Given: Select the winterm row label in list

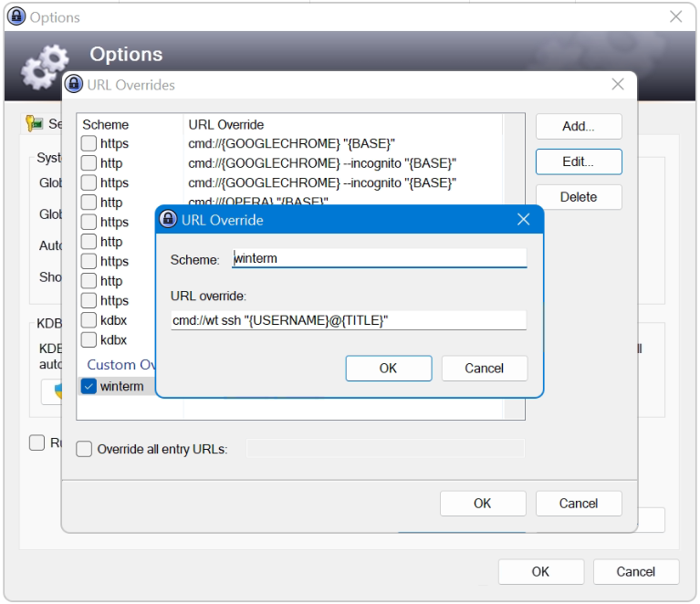Looking at the screenshot, I should click(x=121, y=387).
